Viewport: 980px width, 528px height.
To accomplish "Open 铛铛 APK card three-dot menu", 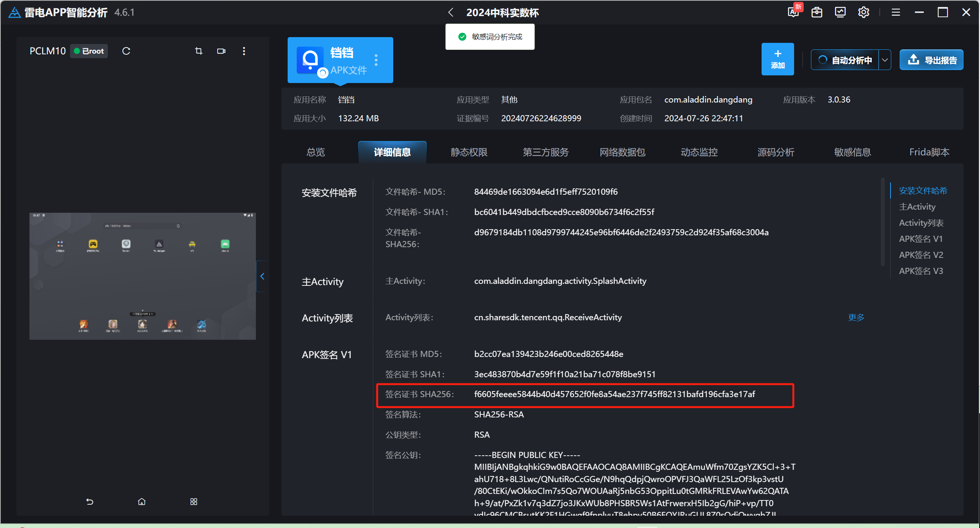I will coord(376,60).
